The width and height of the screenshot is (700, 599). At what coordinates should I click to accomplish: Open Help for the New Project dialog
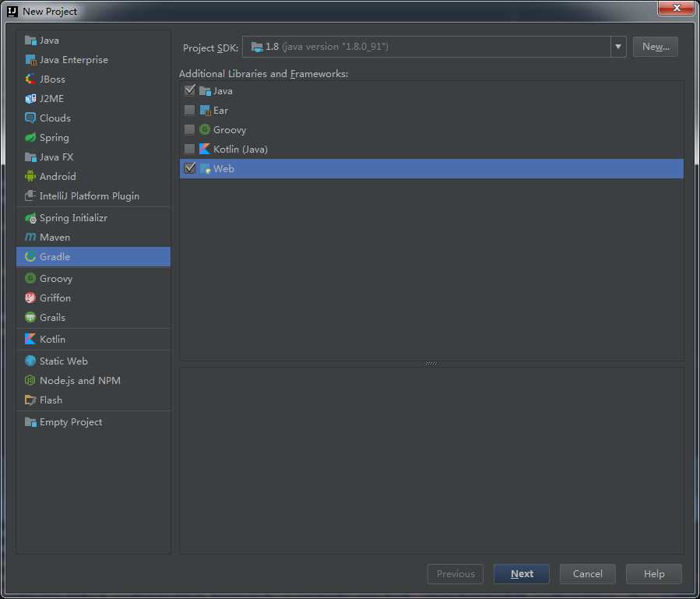[x=654, y=574]
